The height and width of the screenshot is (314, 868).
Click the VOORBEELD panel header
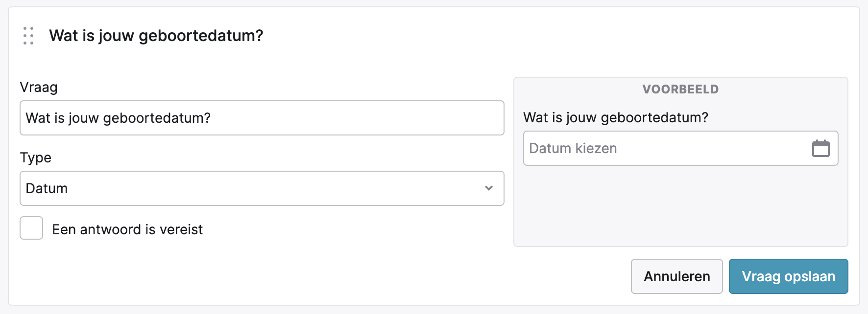click(680, 90)
